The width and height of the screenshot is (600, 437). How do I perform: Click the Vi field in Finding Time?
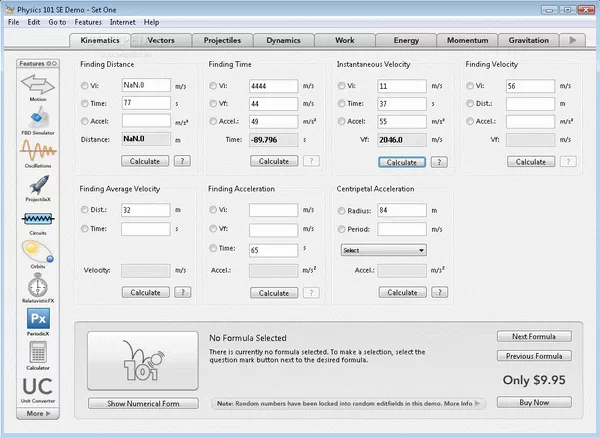pyautogui.click(x=273, y=85)
